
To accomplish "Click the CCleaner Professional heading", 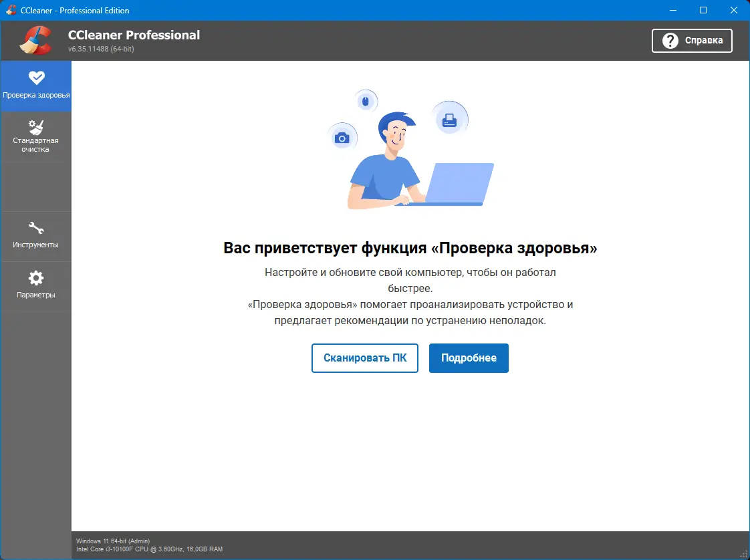I will coord(134,35).
